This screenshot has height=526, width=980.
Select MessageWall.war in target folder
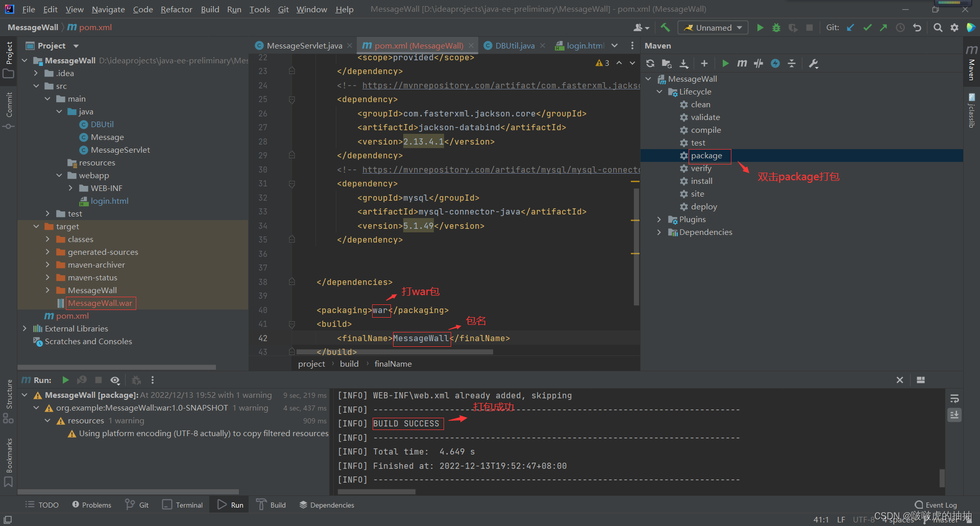point(100,303)
